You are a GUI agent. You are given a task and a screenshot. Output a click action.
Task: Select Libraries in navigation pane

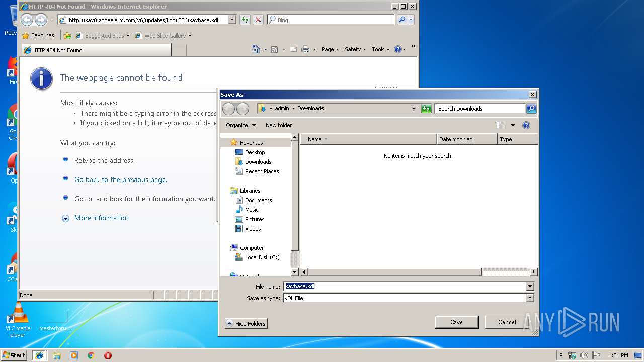250,191
